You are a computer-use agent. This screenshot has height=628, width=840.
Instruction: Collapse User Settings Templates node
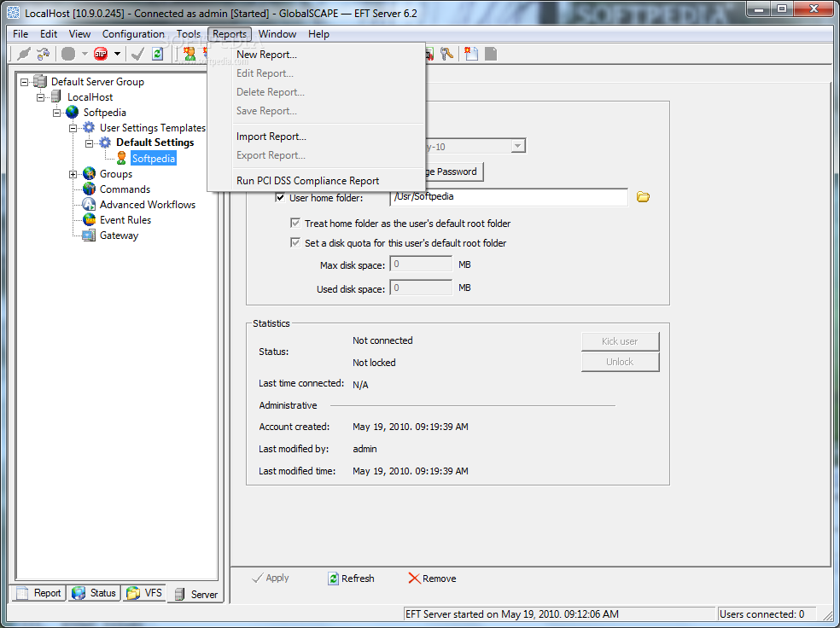tap(73, 129)
